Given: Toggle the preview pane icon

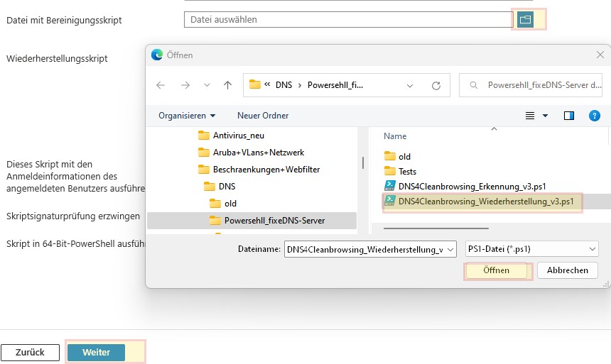Looking at the screenshot, I should 569,116.
